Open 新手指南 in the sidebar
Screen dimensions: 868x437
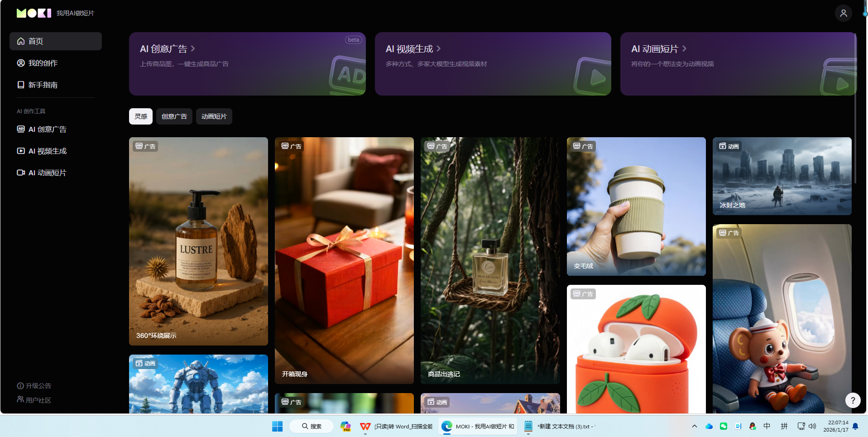(x=56, y=85)
